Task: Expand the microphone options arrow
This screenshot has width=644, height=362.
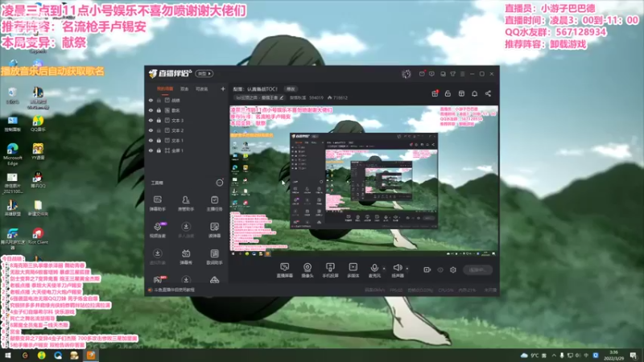Action: (x=384, y=269)
